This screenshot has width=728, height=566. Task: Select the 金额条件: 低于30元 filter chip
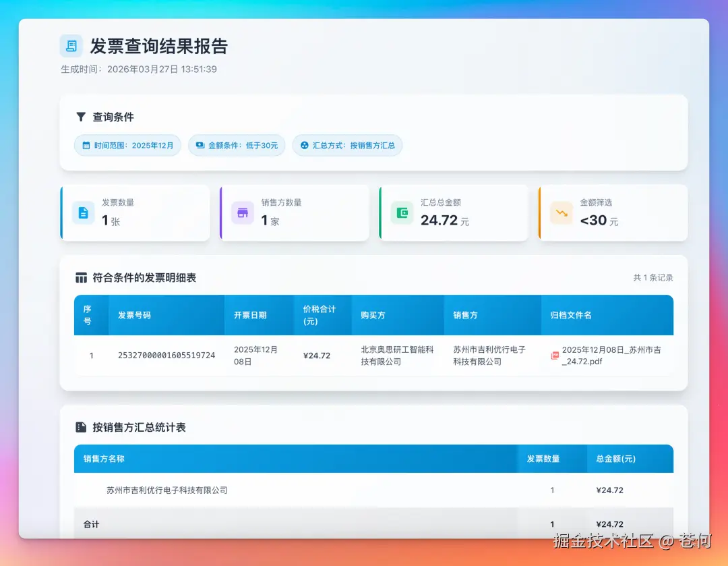tap(237, 145)
